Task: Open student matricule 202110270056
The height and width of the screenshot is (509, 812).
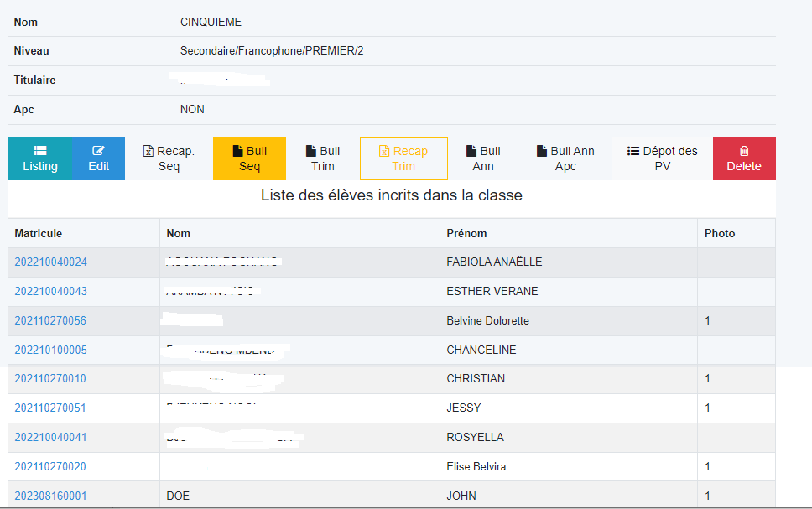Action: (x=50, y=320)
